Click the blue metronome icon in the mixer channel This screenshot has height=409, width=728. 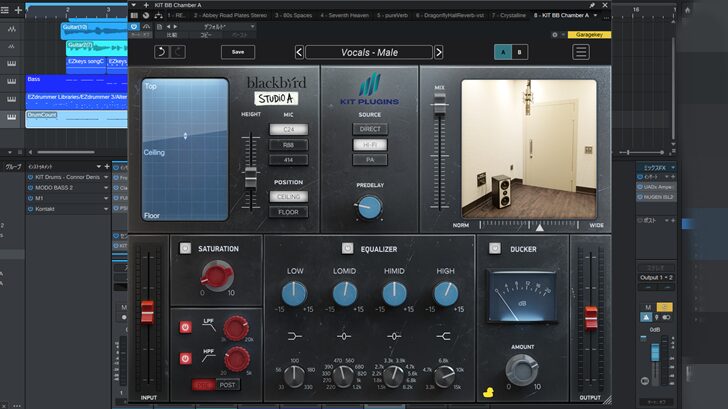pos(646,317)
